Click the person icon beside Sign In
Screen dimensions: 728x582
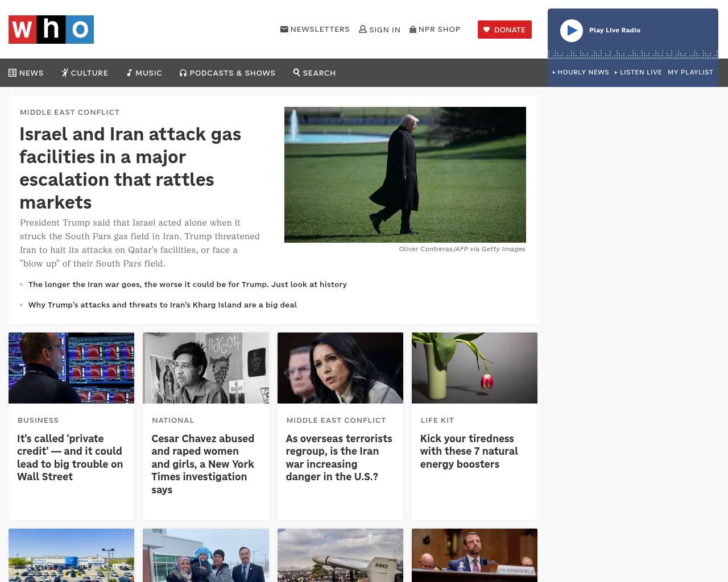[x=363, y=29]
